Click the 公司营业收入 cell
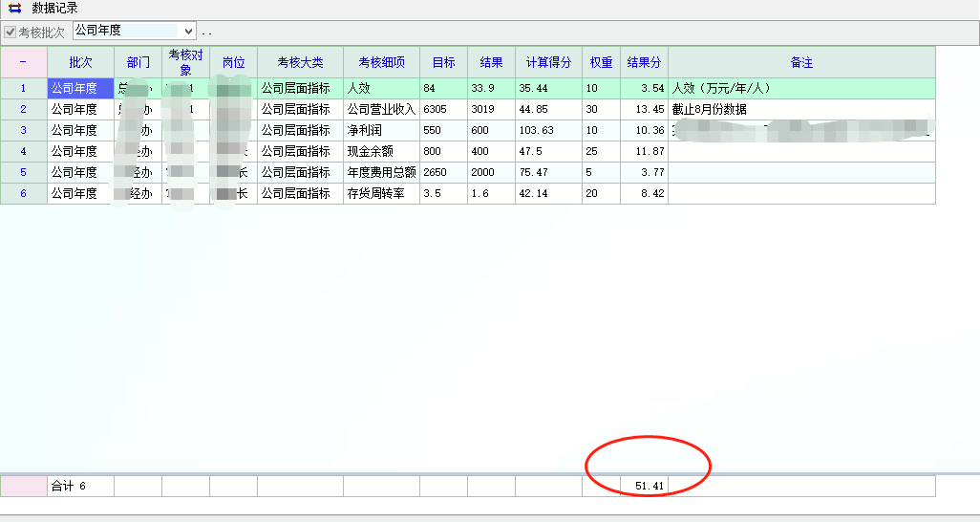The width and height of the screenshot is (980, 522). 381,109
